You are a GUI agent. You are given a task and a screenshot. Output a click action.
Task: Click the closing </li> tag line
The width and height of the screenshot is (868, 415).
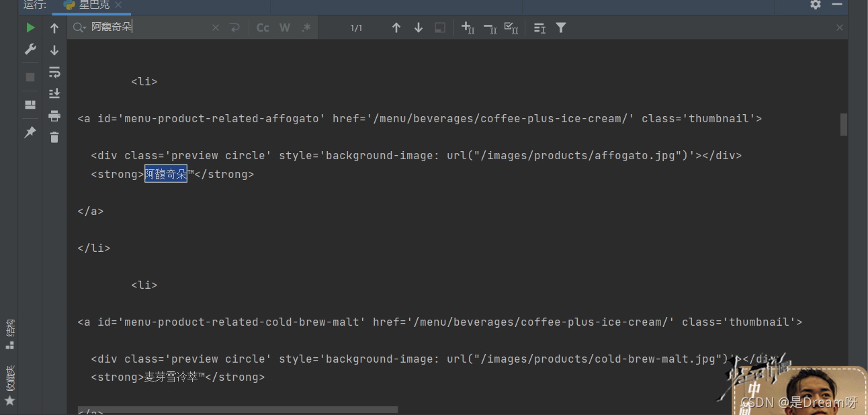(94, 248)
